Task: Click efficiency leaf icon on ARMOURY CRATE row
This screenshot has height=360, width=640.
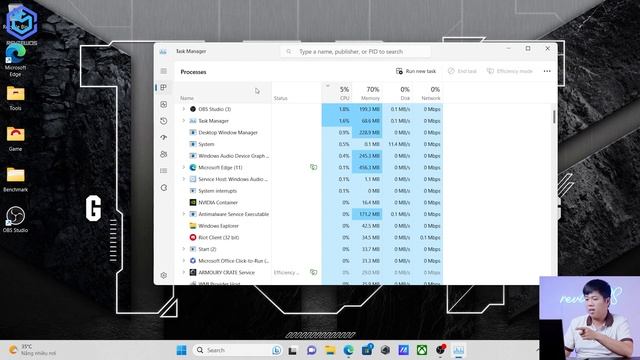Action: coord(313,272)
